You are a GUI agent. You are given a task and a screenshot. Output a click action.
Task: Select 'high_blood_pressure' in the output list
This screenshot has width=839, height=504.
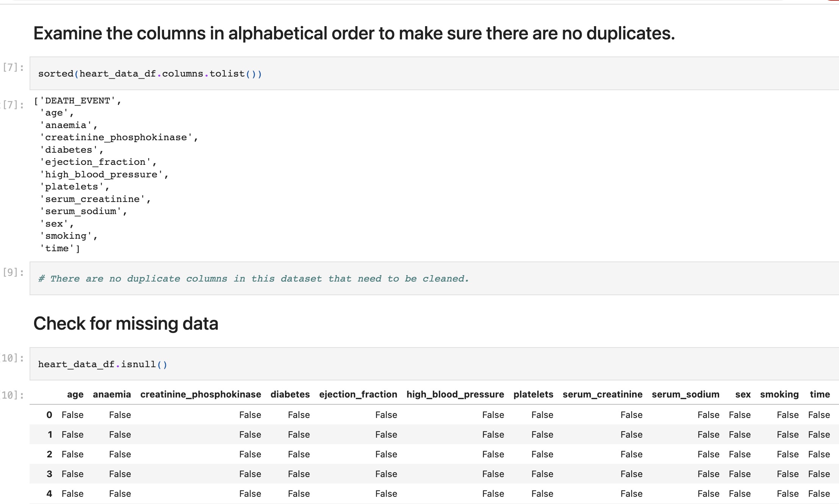tap(101, 175)
